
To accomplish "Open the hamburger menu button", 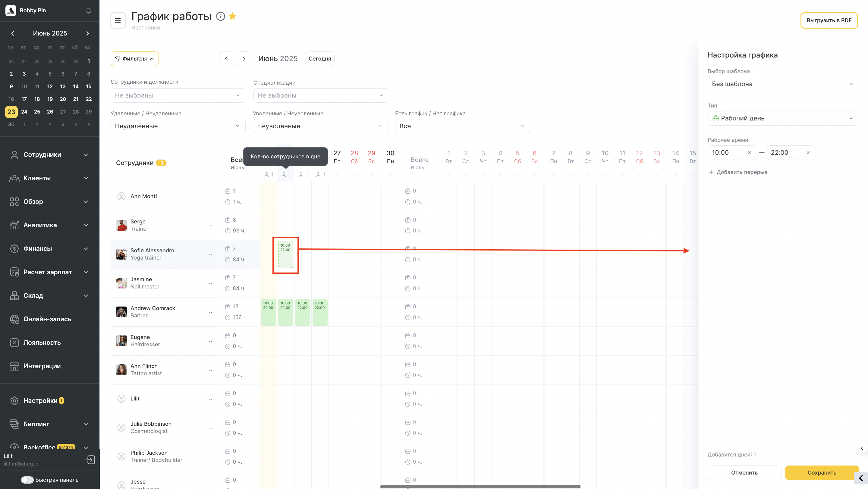I will click(118, 20).
